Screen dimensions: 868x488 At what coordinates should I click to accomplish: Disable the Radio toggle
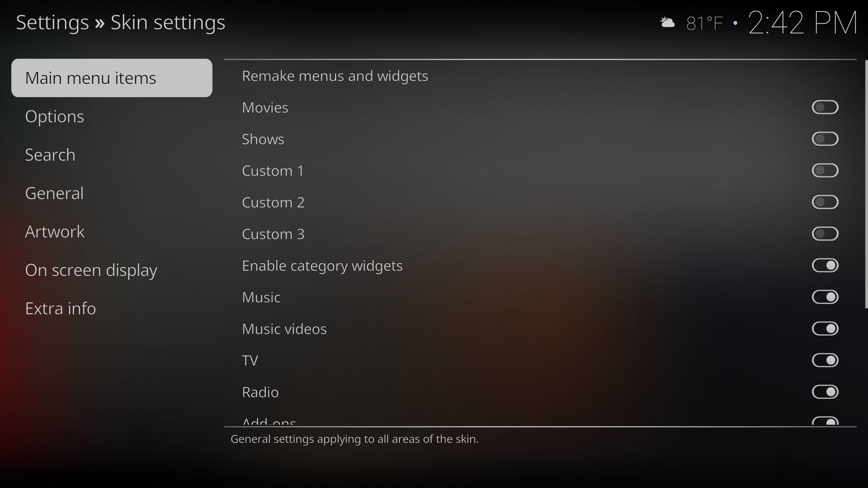pos(825,392)
